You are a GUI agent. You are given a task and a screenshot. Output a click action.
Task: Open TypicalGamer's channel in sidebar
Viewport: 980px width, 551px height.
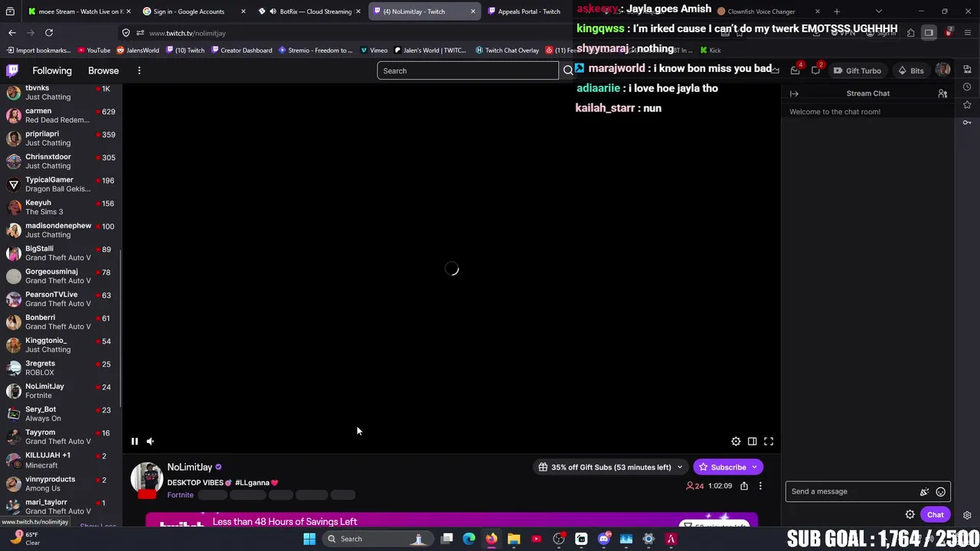coord(61,184)
